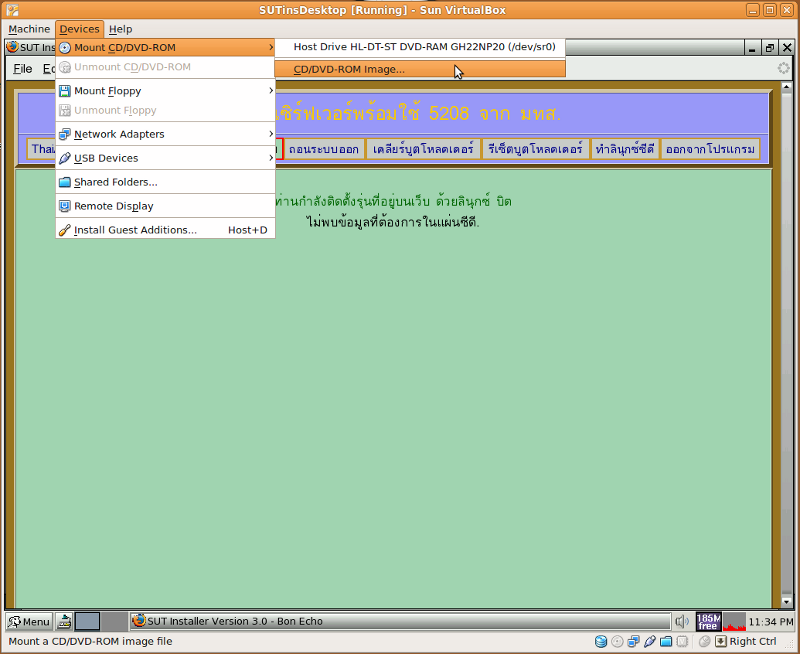Expand the Network Adapters submenu
Image resolution: width=800 pixels, height=654 pixels.
pyautogui.click(x=165, y=134)
